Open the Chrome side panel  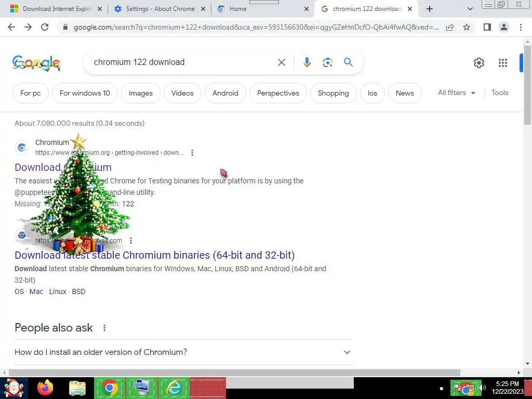[x=487, y=27]
